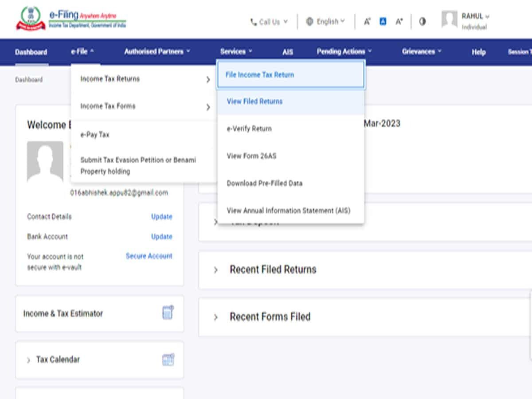Open the Call Us dropdown

pos(269,22)
